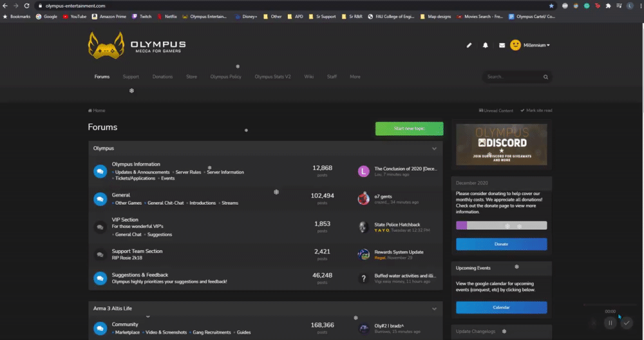Viewport: 644px width, 340px height.
Task: Click the donation goal progress bar
Action: point(502,225)
